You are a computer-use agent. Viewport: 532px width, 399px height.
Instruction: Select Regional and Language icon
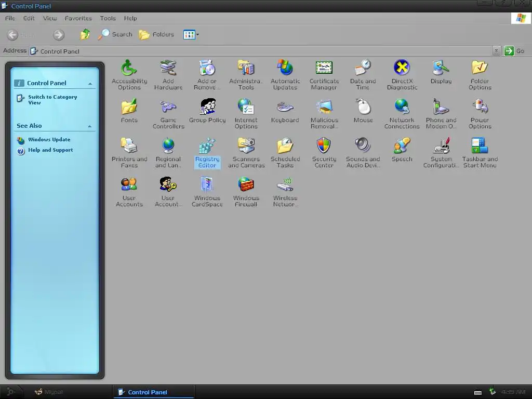tap(168, 153)
